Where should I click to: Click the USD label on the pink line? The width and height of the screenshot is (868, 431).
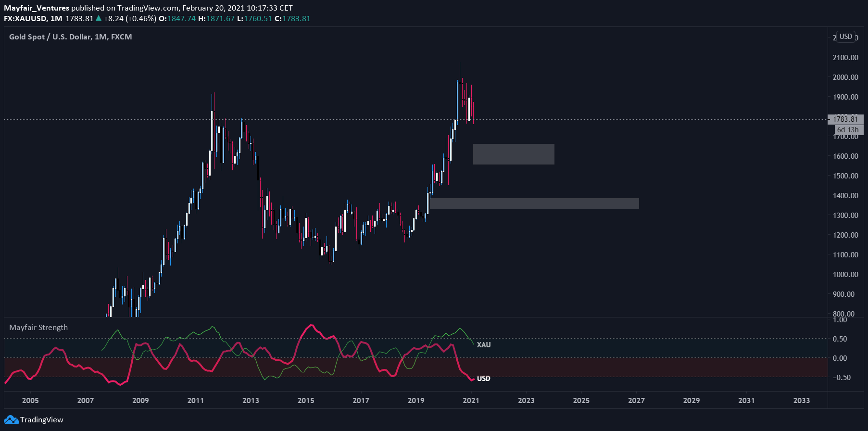[x=484, y=379]
